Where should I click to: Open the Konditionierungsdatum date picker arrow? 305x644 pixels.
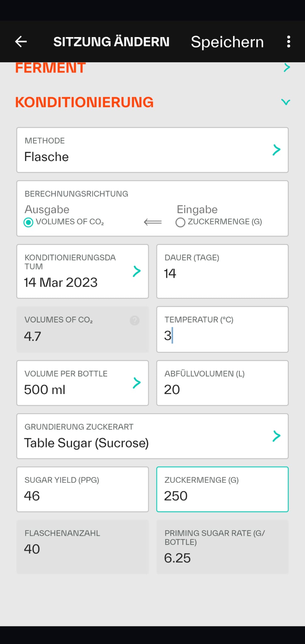tap(137, 271)
